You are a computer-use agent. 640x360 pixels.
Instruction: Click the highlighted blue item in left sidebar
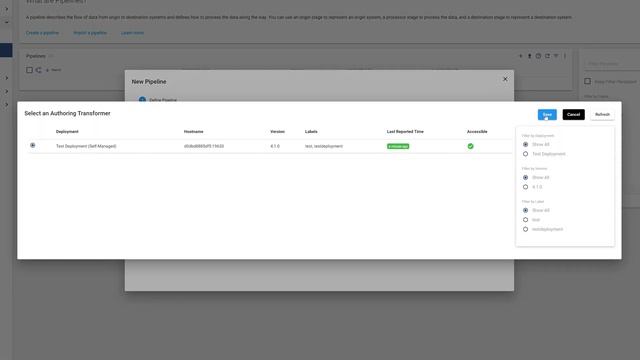point(6,50)
